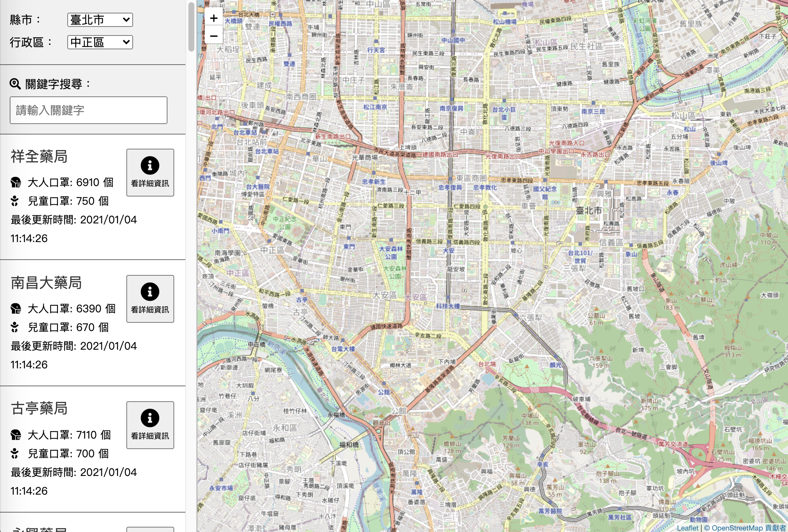View details for 祥全藥局
The width and height of the screenshot is (788, 532).
150,173
